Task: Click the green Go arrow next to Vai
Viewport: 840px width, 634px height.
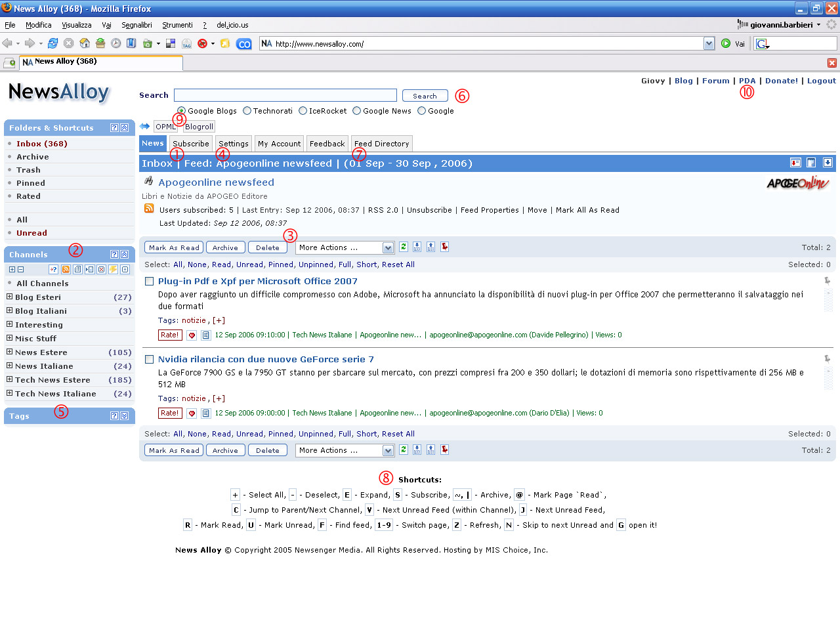Action: (726, 43)
